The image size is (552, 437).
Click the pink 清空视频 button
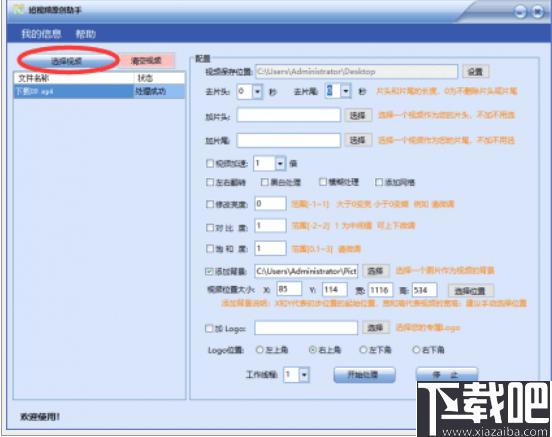146,61
